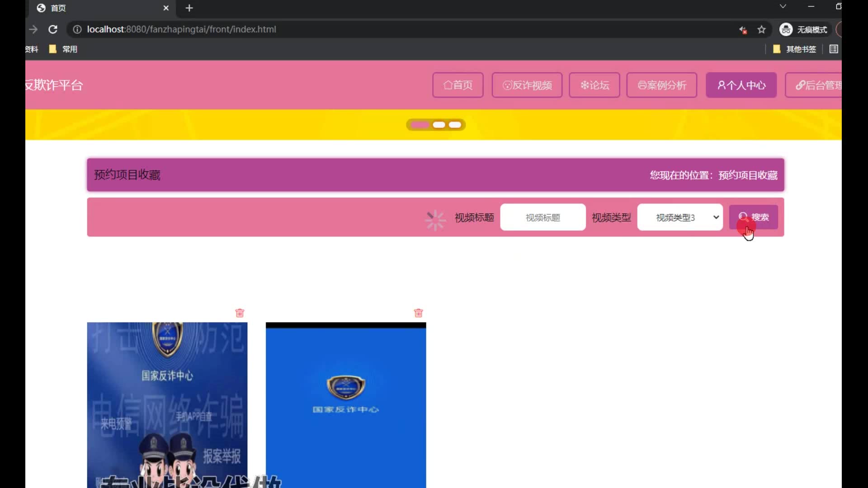Open the reading list icon
Viewport: 868px width, 488px height.
834,49
